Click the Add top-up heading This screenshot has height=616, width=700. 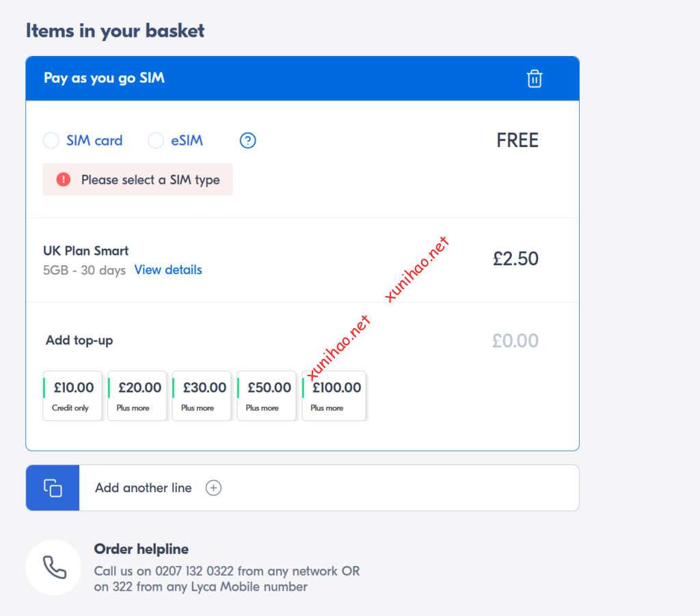pos(79,340)
